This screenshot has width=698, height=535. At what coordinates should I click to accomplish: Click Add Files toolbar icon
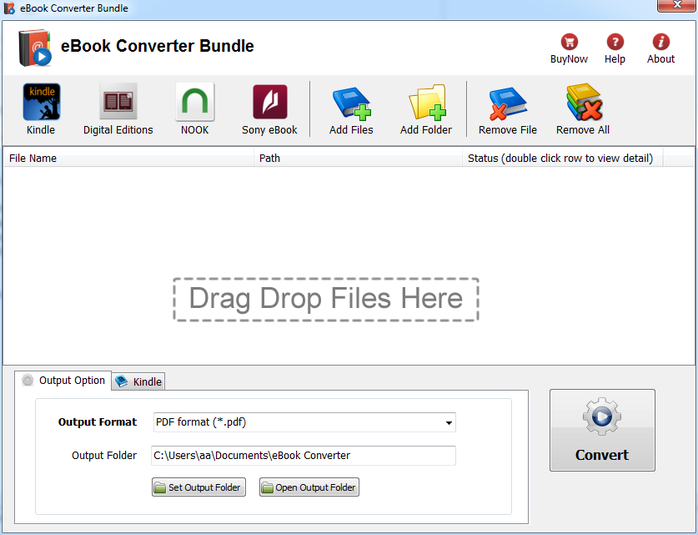click(352, 104)
